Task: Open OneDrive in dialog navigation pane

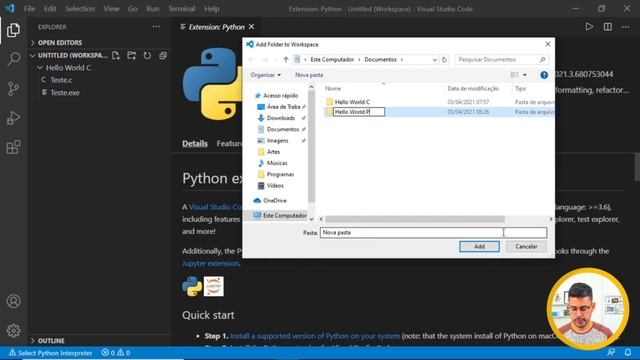Action: pos(274,200)
